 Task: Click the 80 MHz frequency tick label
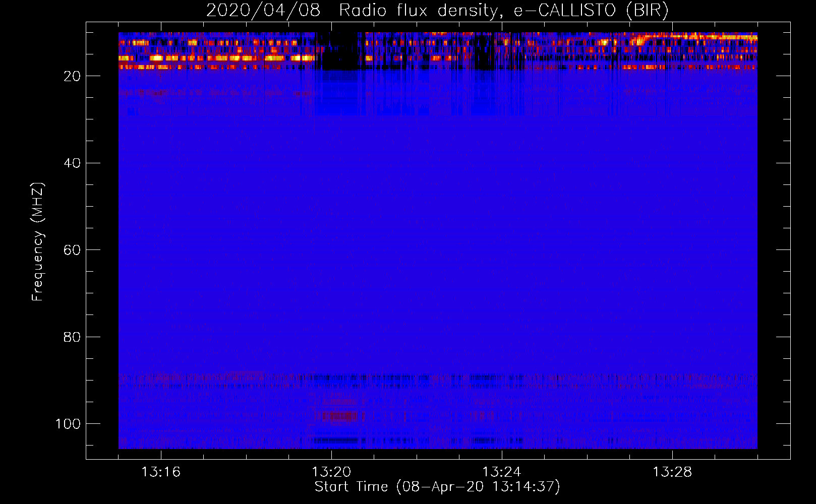click(72, 337)
